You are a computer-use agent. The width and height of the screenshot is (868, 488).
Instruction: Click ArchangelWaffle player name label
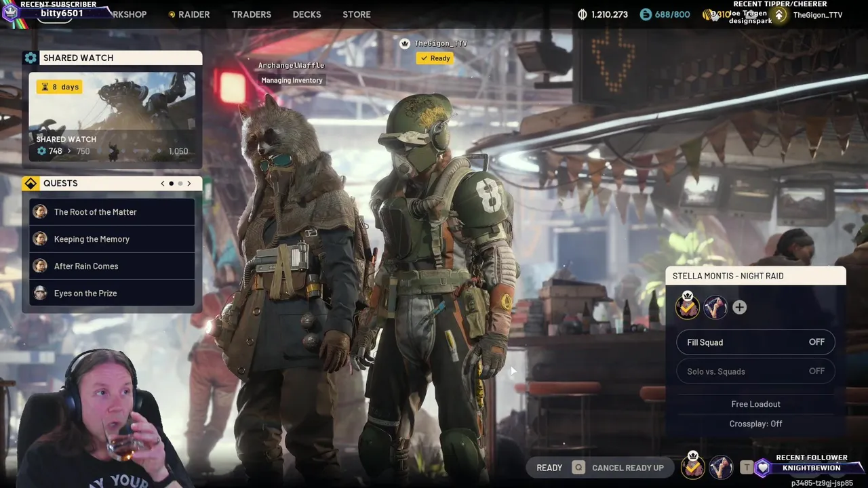[291, 65]
